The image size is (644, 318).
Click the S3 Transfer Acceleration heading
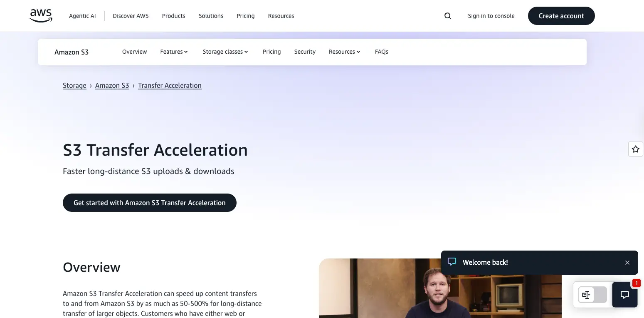click(155, 150)
